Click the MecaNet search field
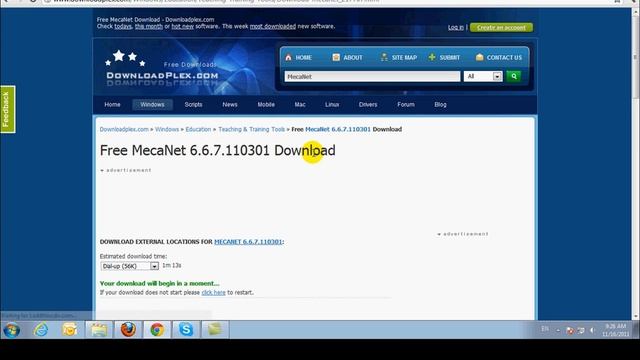The height and width of the screenshot is (360, 640). 372,76
